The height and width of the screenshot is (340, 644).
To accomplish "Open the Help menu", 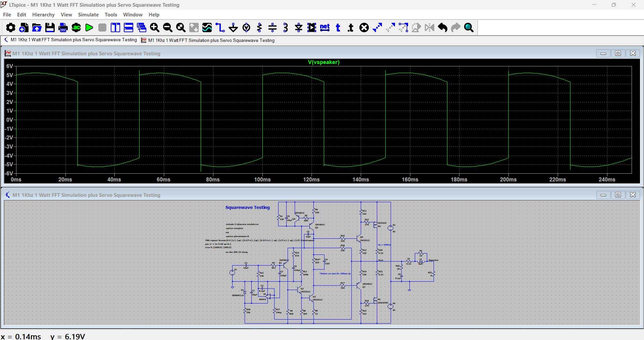I will pos(154,15).
